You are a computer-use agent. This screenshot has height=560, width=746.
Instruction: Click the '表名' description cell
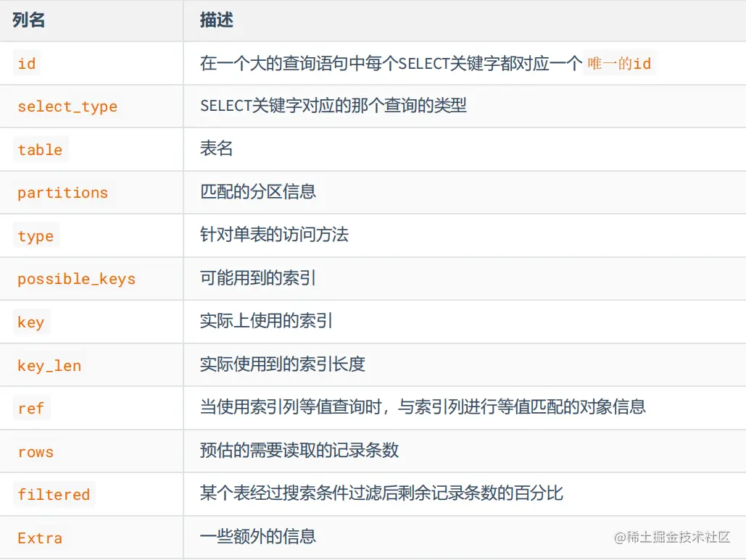(x=217, y=149)
